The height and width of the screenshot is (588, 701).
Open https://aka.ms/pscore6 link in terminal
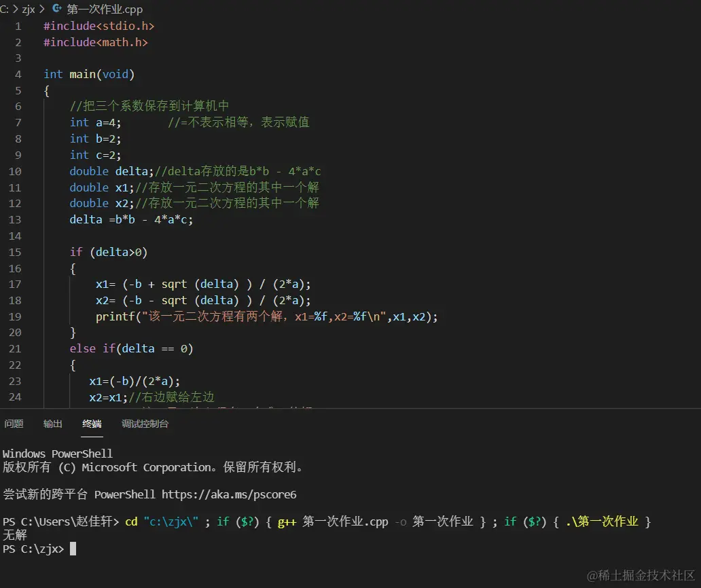point(229,494)
